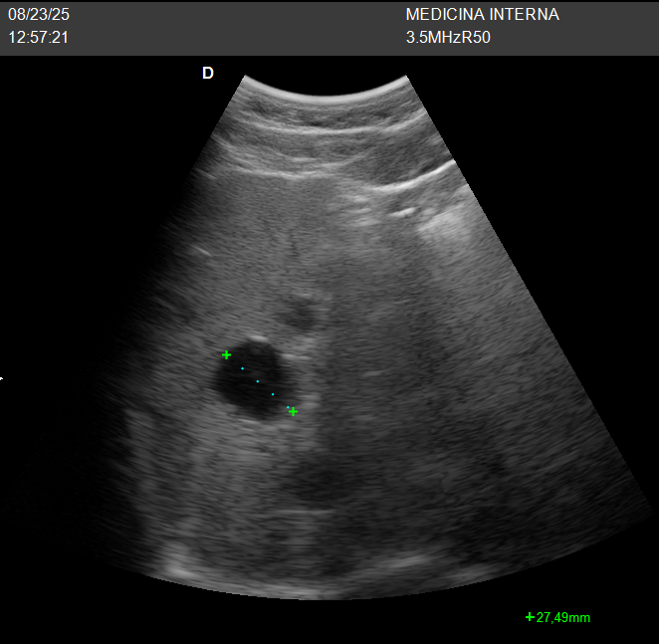Click the cyan dot nearest the lower caliper

(288, 406)
